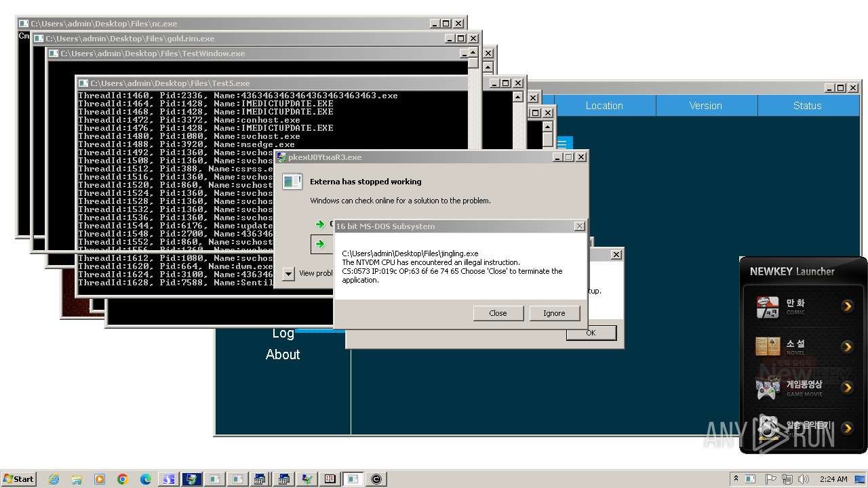Open Action Center flag icon in tray
The height and width of the screenshot is (488, 868).
point(771,479)
